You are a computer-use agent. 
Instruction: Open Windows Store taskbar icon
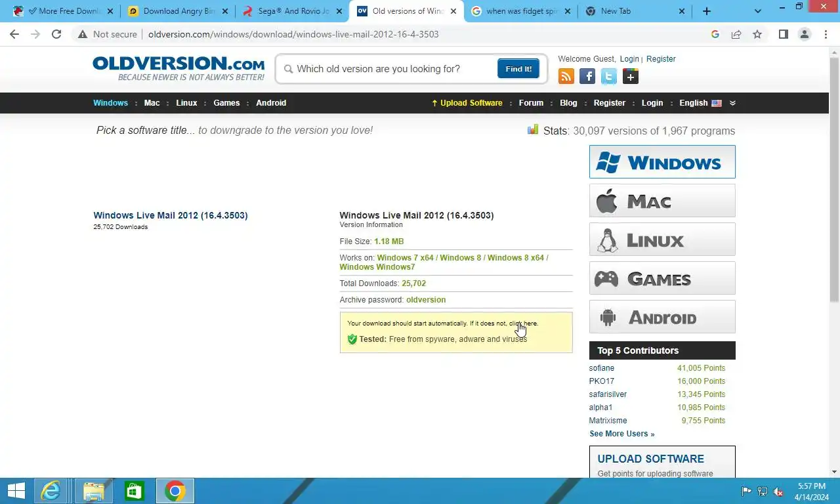click(x=135, y=491)
